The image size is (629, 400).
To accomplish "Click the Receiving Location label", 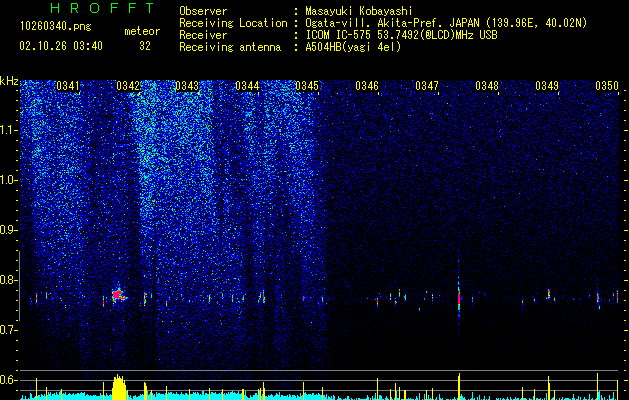I will [x=233, y=23].
